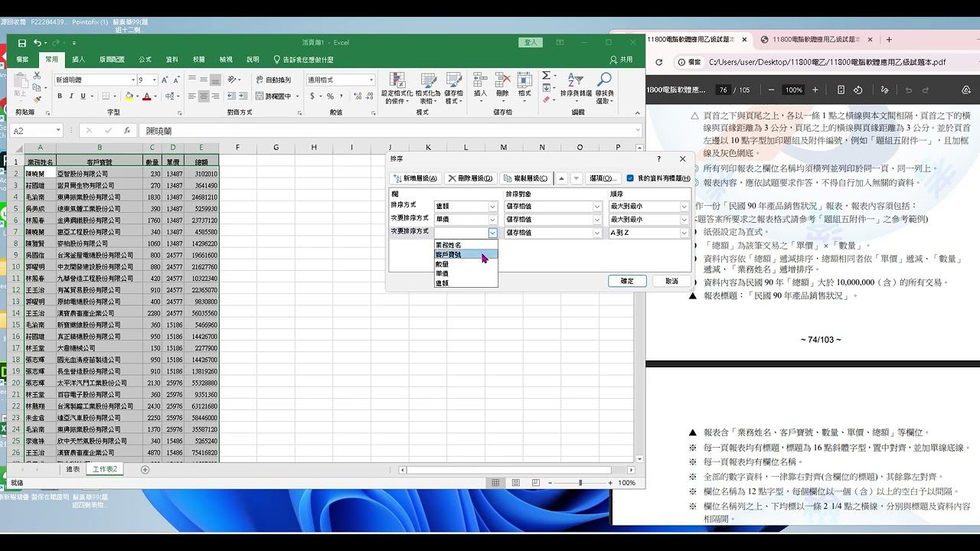Zoom in the PDF viewer
The height and width of the screenshot is (551, 980).
815,90
